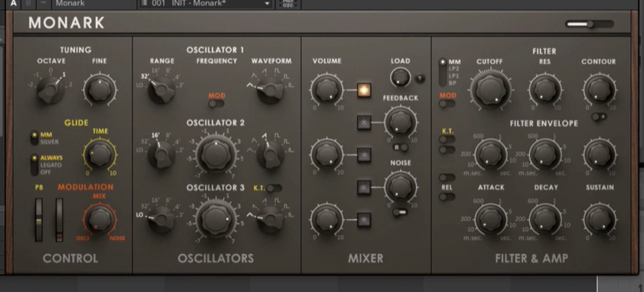Click the amp Decay knob
The image size is (644, 292).
(545, 219)
